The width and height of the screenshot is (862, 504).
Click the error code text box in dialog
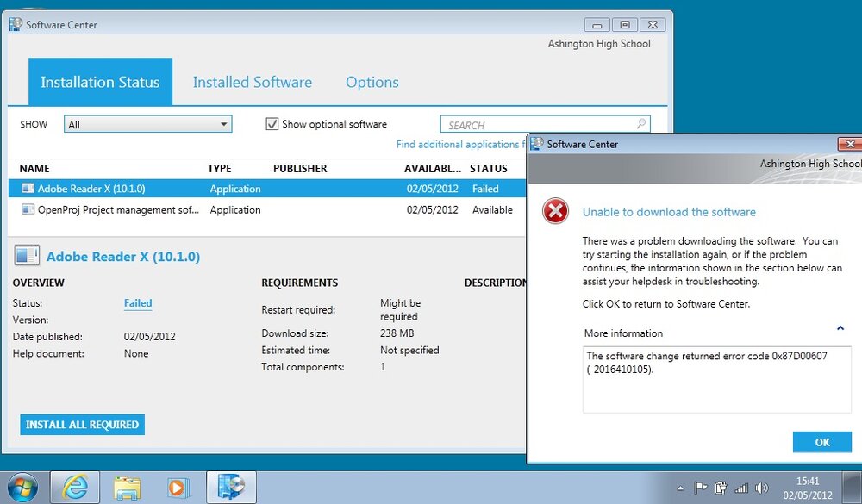717,379
